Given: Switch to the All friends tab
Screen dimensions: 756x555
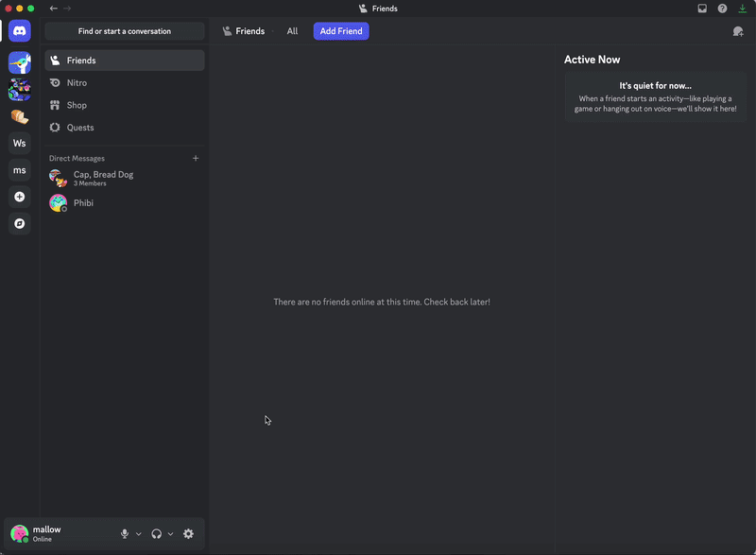Looking at the screenshot, I should pyautogui.click(x=292, y=31).
